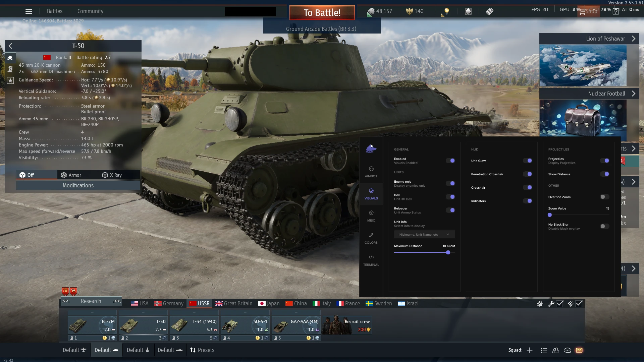The image size is (644, 362).
Task: Open the chat bubble icon
Action: 568,350
